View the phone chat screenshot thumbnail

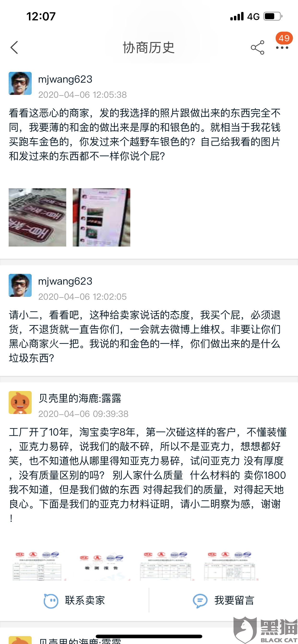pos(101,217)
